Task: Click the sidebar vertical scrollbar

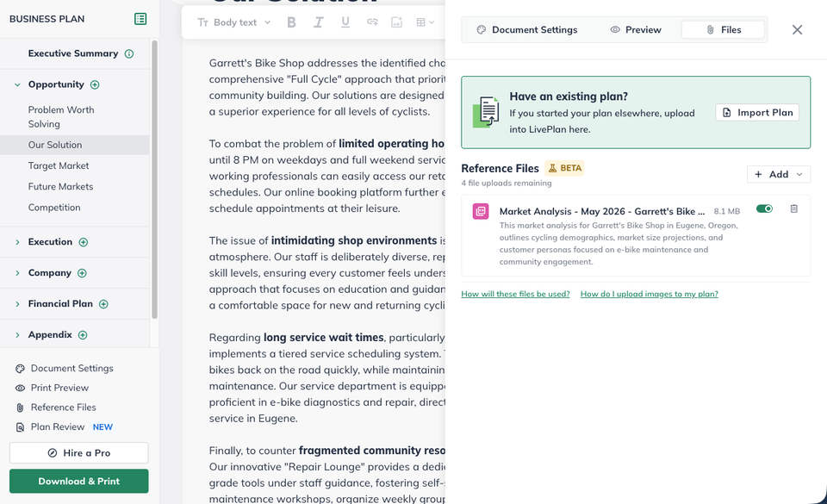Action: (x=154, y=179)
